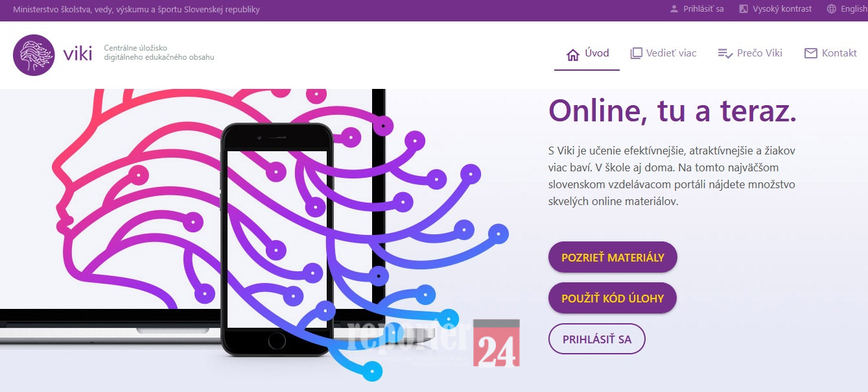Click the home icon next to Úvod
Screen dimensions: 868x392
point(573,55)
